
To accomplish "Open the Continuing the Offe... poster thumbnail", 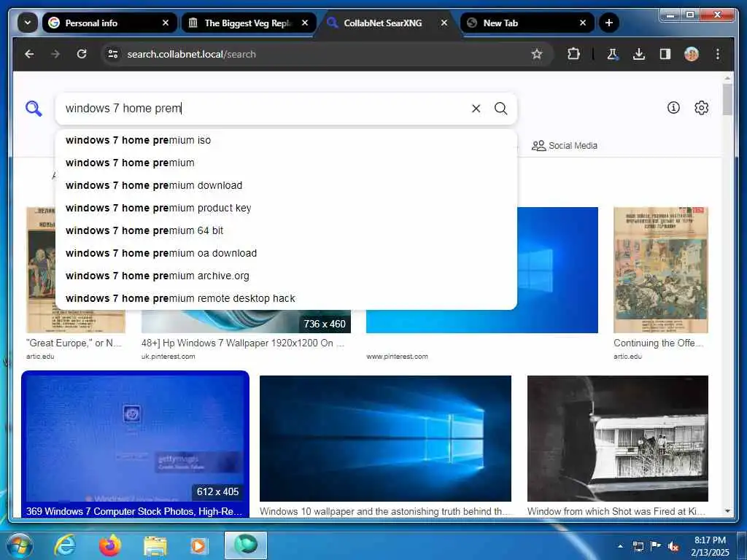I will pos(660,270).
